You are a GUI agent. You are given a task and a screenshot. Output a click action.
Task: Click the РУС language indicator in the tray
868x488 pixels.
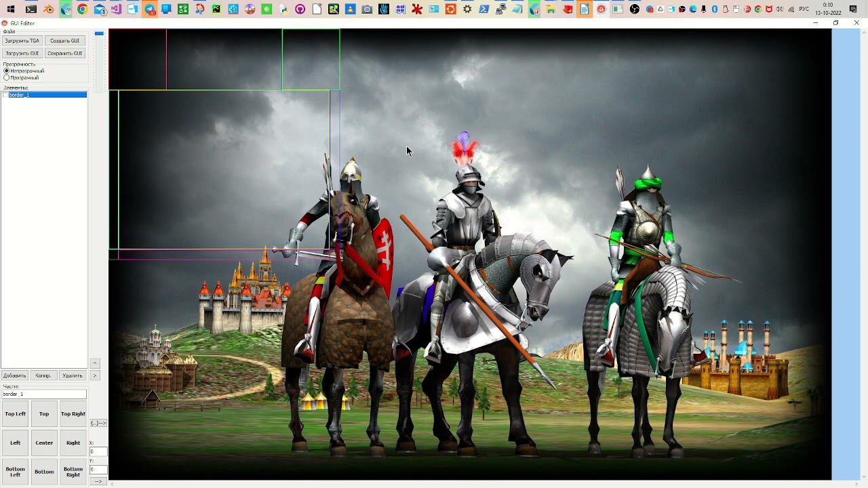[x=804, y=9]
